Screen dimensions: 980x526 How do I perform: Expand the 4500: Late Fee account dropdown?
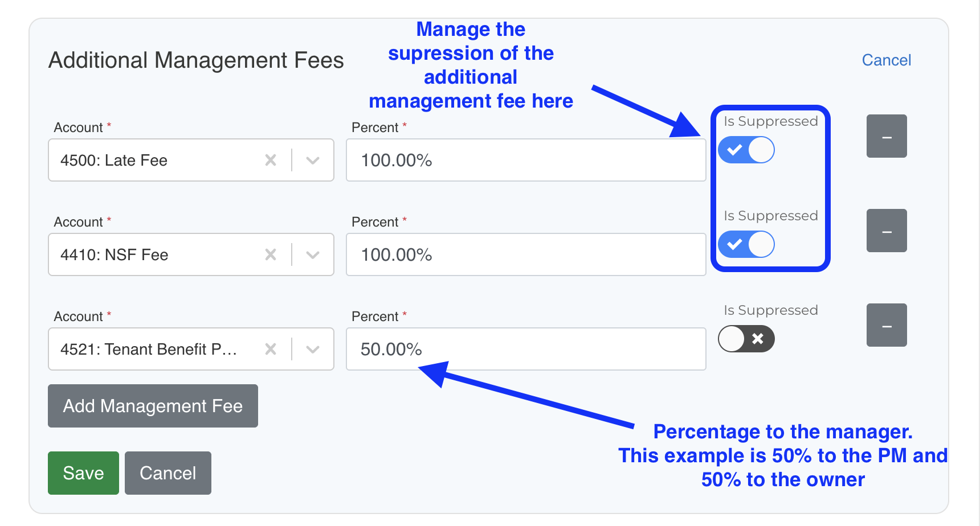coord(312,161)
